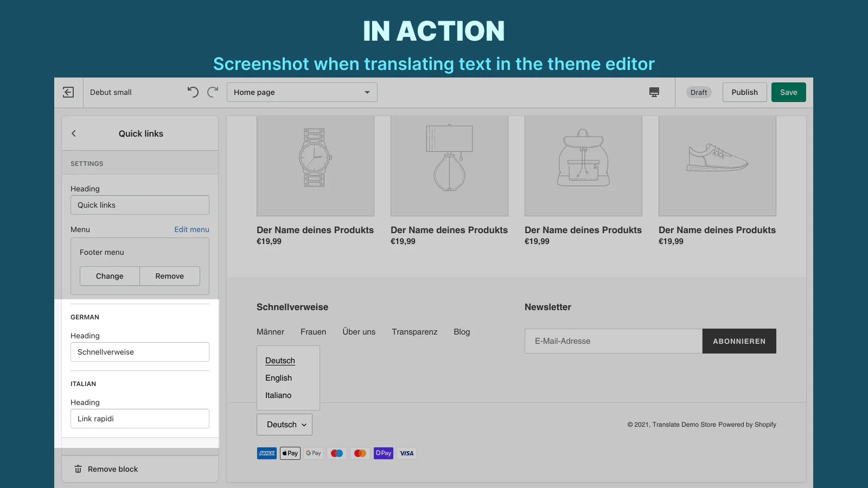Focus the German heading Schnellverweise field
Screen dimensions: 868x488
140,352
